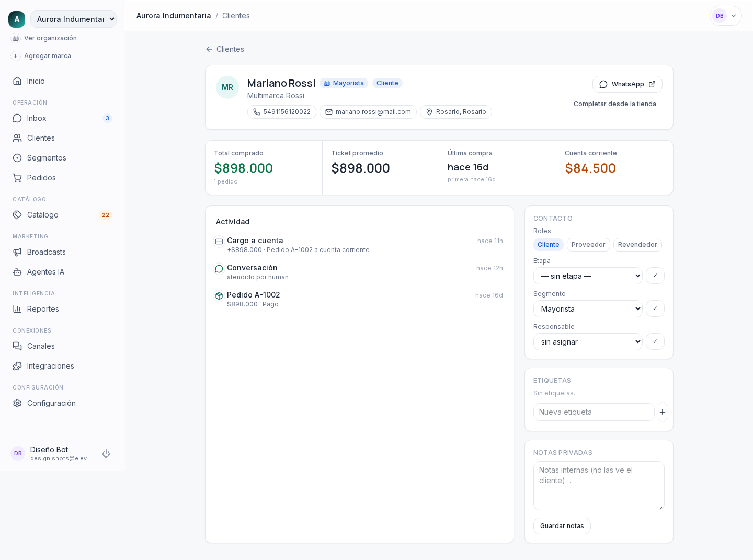
Task: Open the Segmento dropdown showing Mayorista
Action: pyautogui.click(x=588, y=309)
